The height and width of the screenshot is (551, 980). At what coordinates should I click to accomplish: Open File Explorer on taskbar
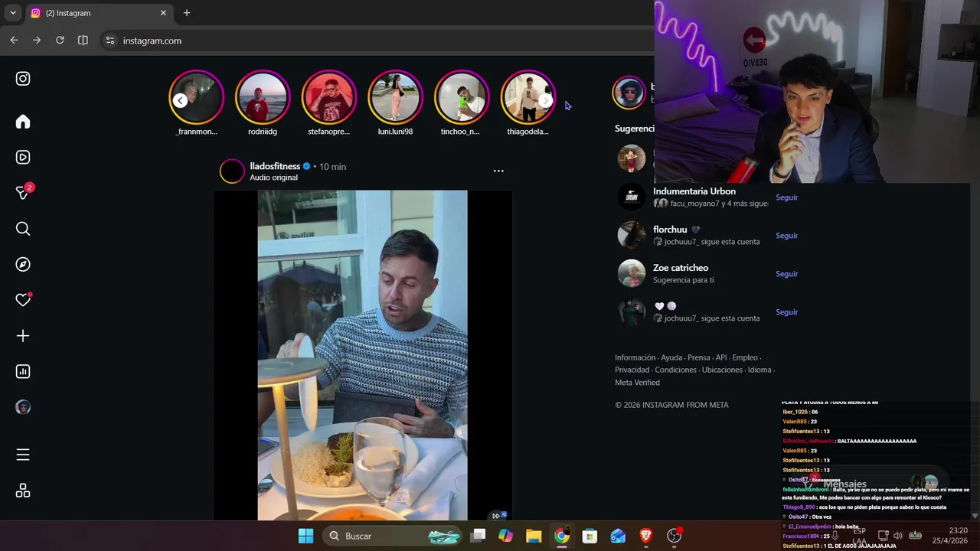pos(534,536)
